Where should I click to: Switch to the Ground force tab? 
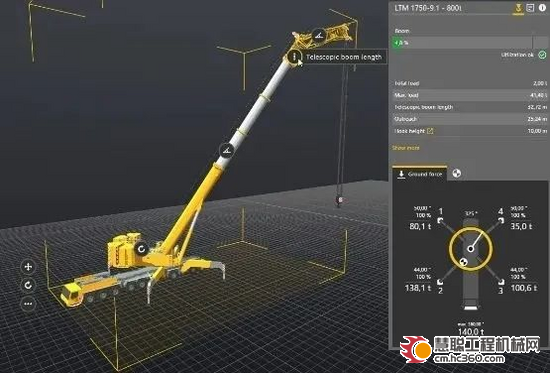coord(420,174)
